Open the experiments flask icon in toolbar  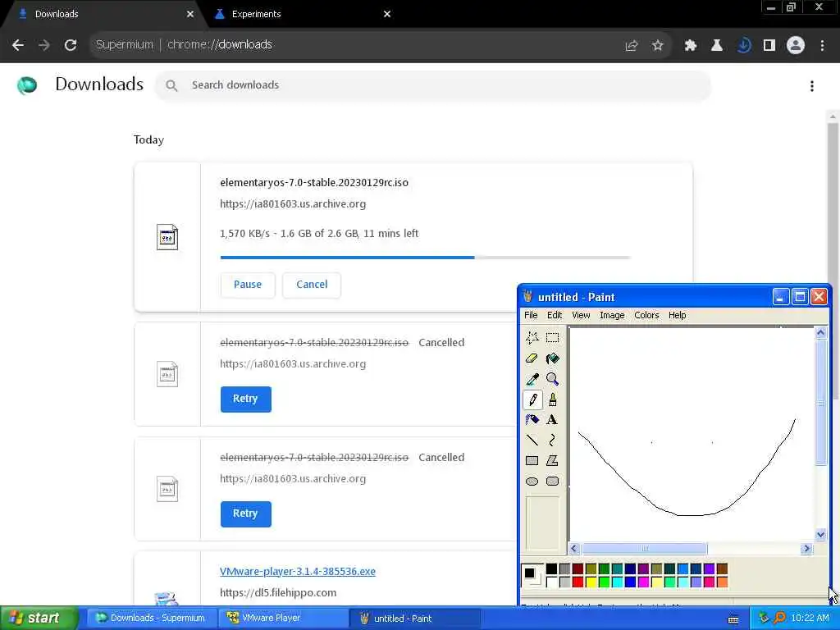pyautogui.click(x=717, y=46)
